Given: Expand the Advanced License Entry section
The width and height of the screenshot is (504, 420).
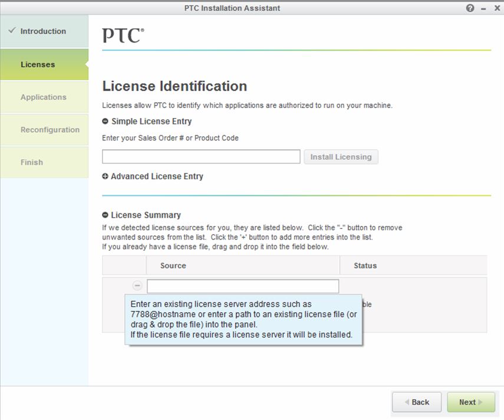Looking at the screenshot, I should (105, 176).
